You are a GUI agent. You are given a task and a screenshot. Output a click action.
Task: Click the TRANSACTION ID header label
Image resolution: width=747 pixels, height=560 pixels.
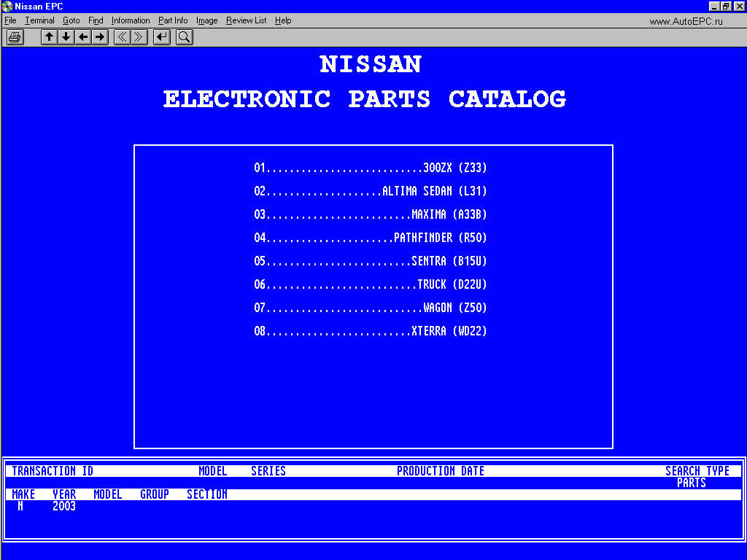(x=53, y=471)
